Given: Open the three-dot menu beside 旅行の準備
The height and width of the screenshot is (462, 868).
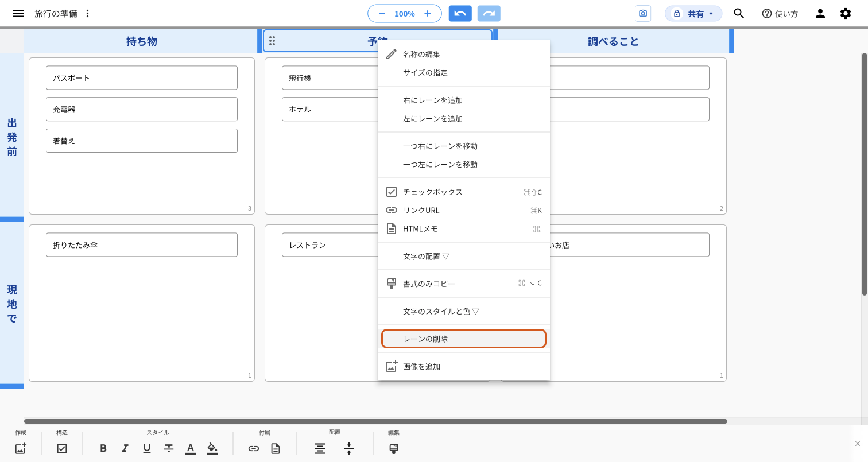Looking at the screenshot, I should [88, 13].
